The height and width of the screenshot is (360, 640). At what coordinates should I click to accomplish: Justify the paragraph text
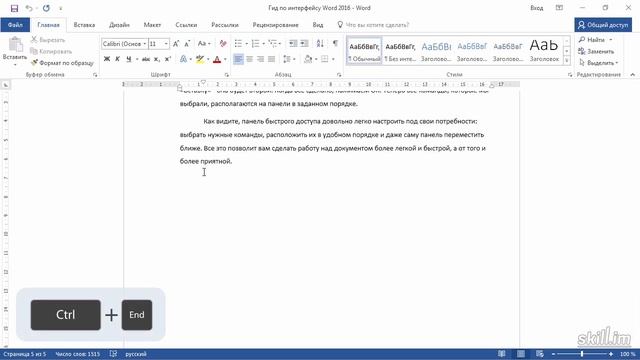[x=271, y=59]
